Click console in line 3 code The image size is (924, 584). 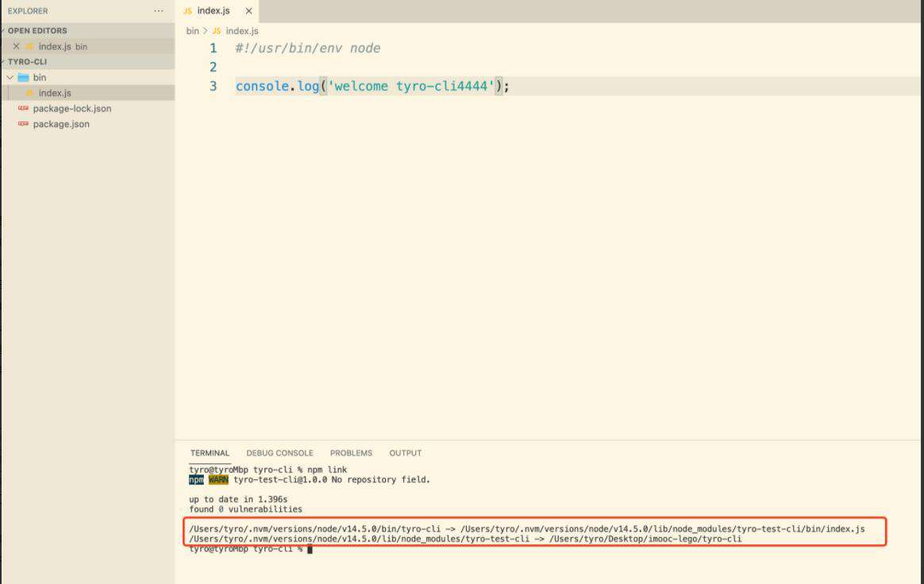(x=262, y=86)
